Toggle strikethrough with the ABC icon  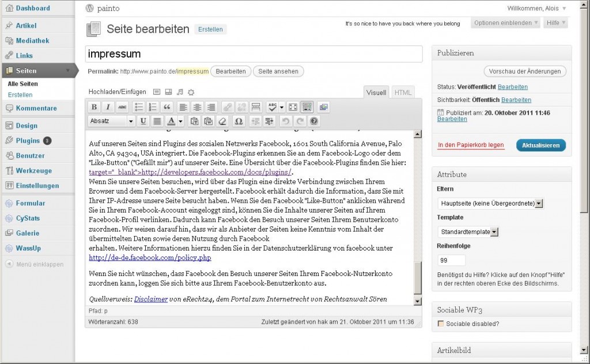pyautogui.click(x=122, y=107)
